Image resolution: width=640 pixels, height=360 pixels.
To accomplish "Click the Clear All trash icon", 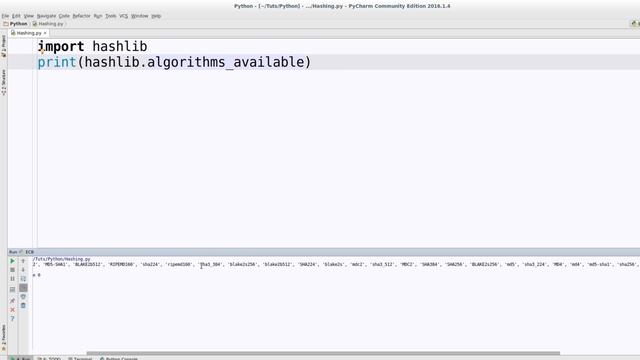I will 23,305.
